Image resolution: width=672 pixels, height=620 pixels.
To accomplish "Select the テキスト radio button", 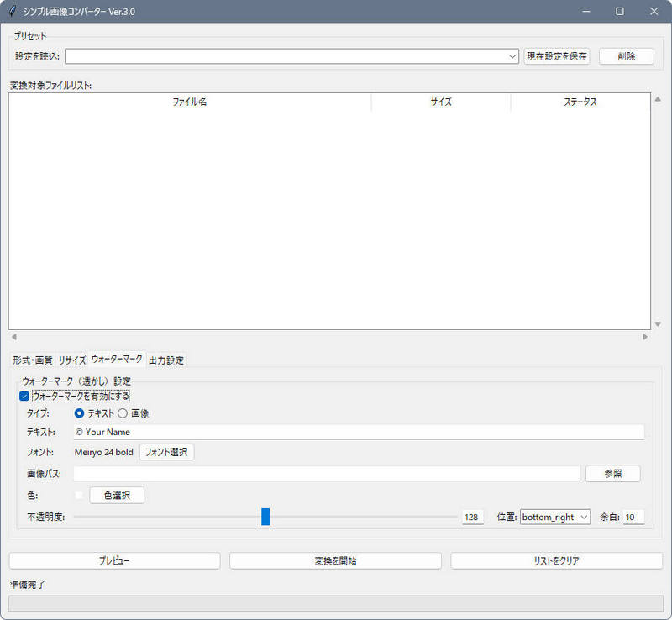I will (x=80, y=413).
